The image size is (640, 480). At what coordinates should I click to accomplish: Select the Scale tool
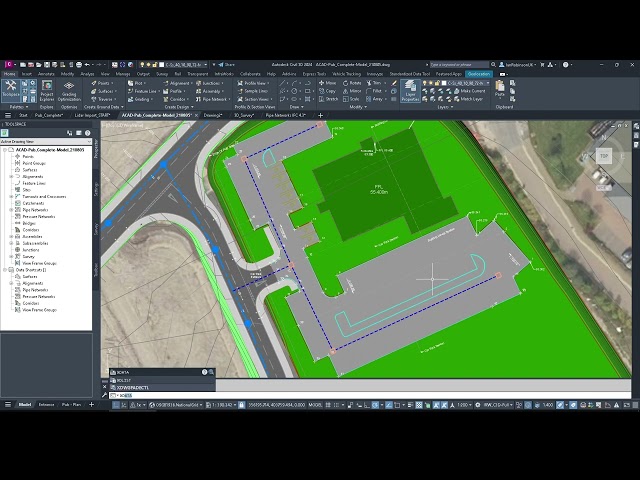(x=351, y=99)
